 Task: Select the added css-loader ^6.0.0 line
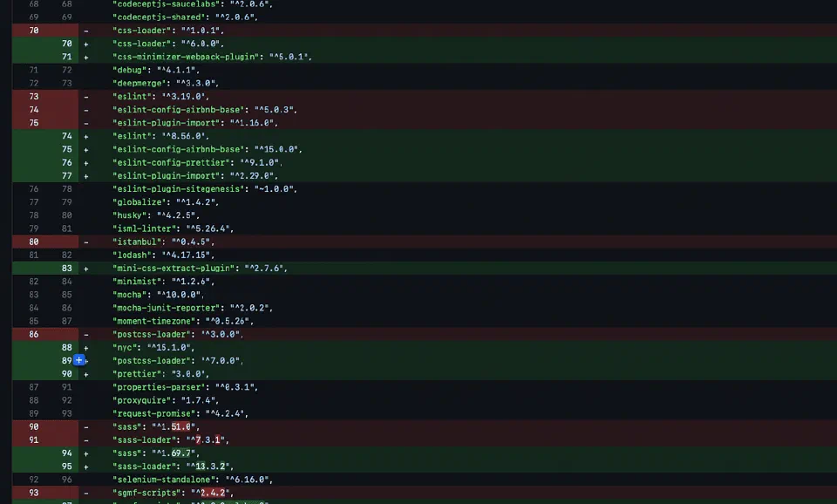click(425, 44)
